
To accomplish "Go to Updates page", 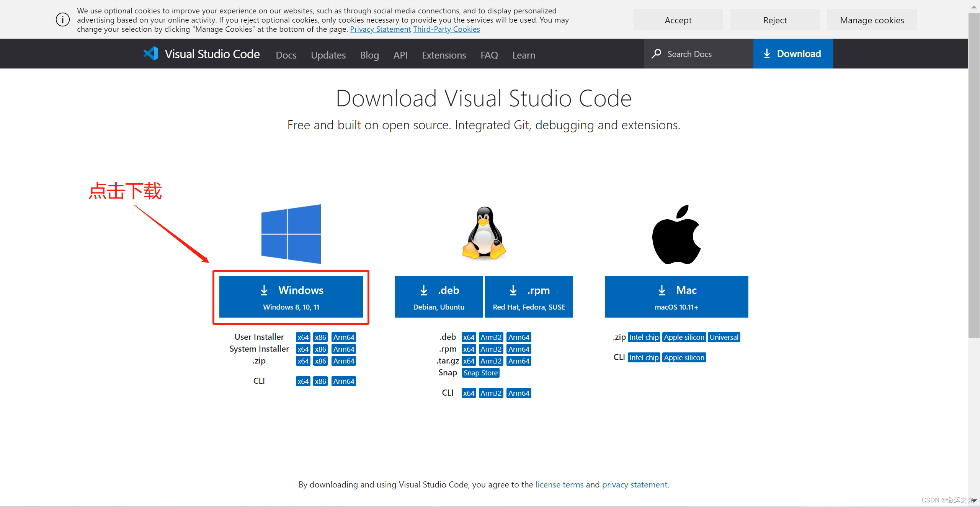I will (x=328, y=55).
